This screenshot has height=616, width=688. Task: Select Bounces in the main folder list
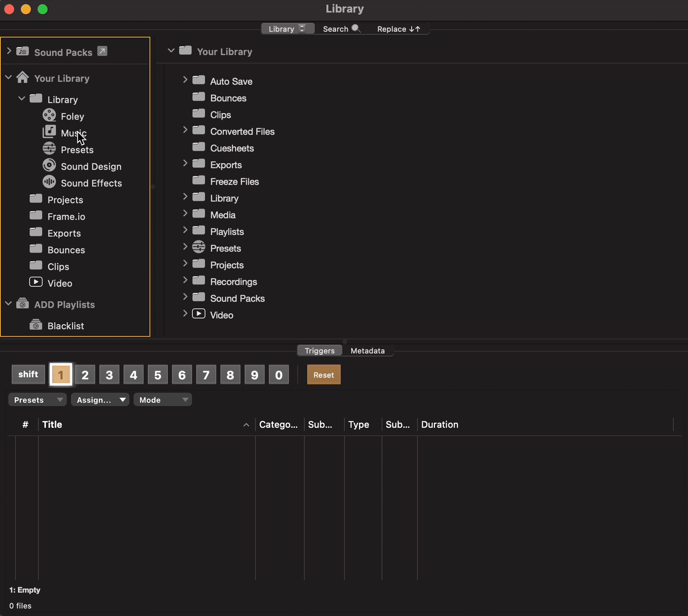pyautogui.click(x=228, y=98)
